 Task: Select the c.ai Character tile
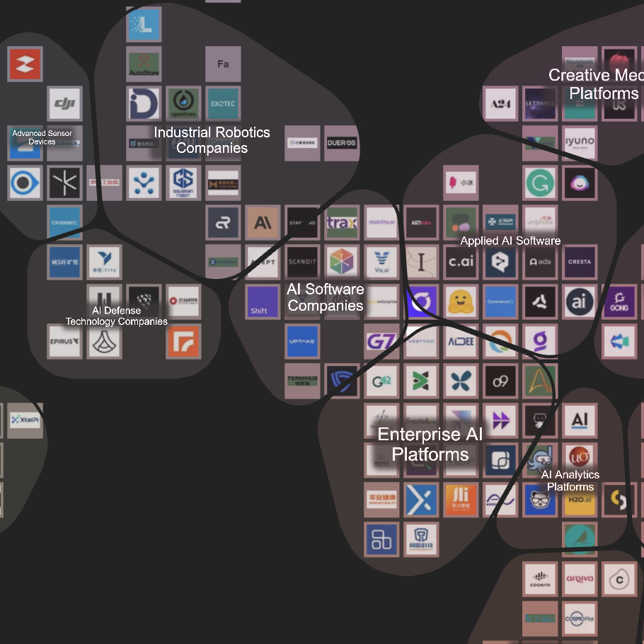pyautogui.click(x=461, y=262)
